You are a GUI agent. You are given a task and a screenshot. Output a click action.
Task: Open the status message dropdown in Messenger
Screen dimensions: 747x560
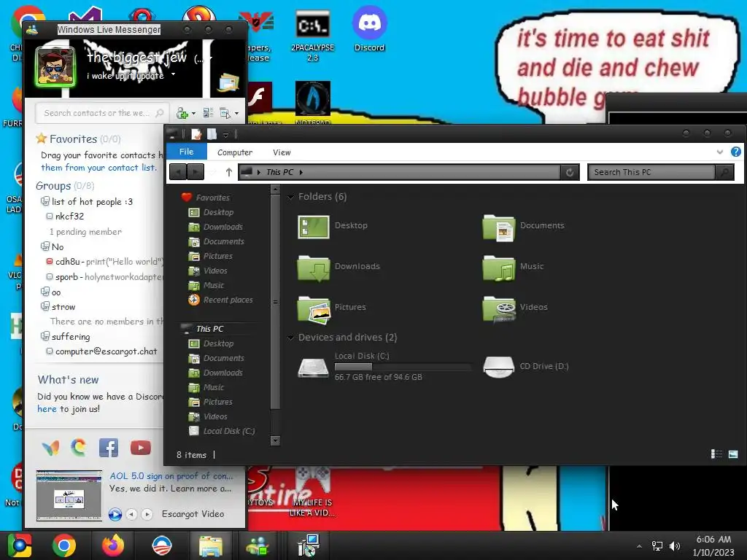pos(173,74)
